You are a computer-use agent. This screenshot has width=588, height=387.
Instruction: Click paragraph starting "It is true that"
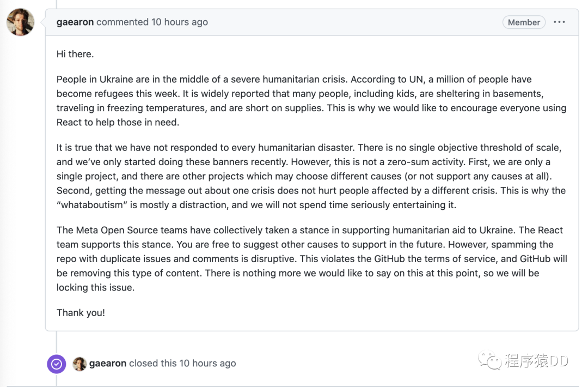311,176
